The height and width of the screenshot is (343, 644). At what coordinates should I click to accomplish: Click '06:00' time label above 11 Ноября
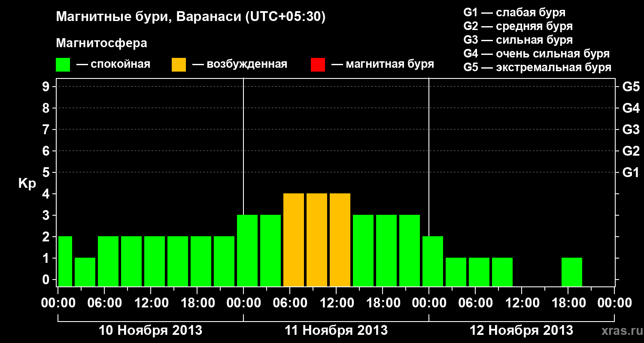[x=290, y=303]
